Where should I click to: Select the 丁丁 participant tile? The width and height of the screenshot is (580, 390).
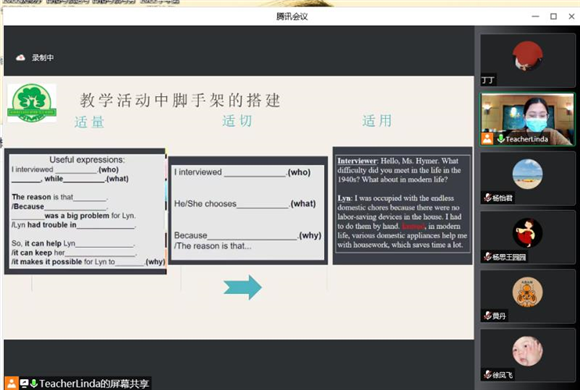click(x=527, y=60)
